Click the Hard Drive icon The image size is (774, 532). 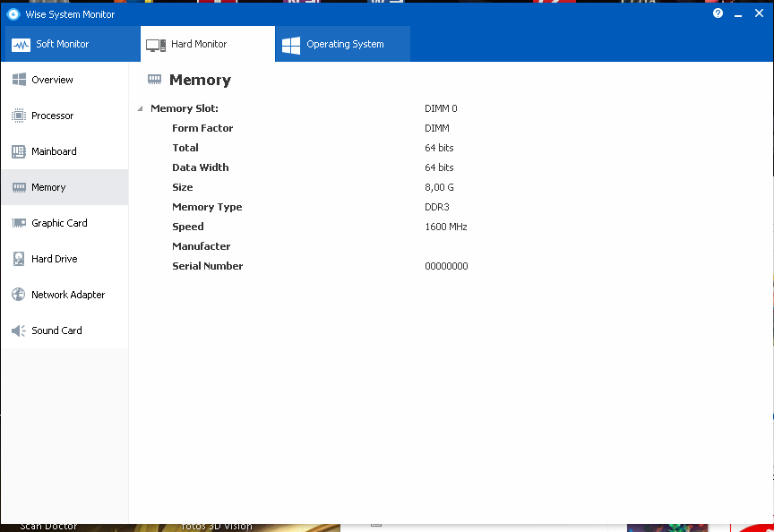[19, 259]
